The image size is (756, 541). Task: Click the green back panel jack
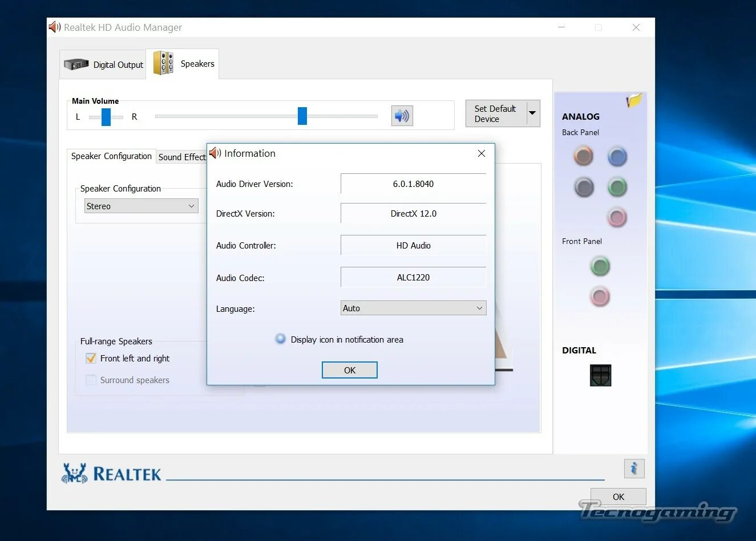tap(617, 186)
